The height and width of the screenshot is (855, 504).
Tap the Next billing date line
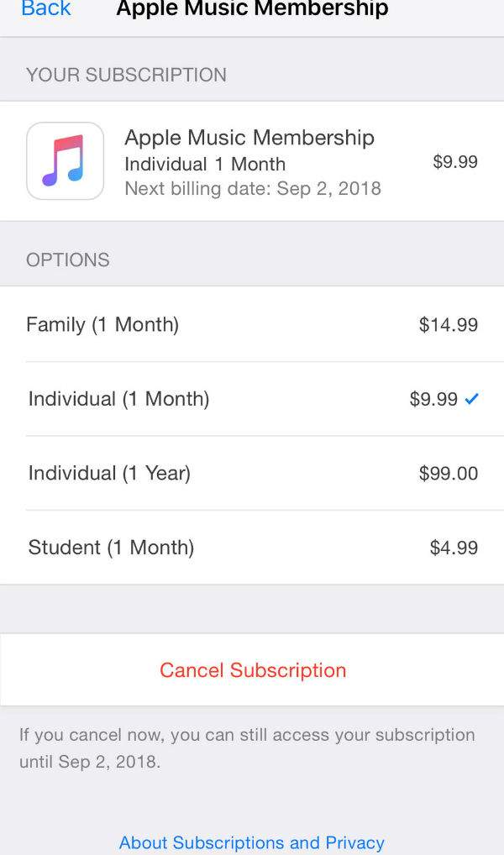pyautogui.click(x=252, y=188)
